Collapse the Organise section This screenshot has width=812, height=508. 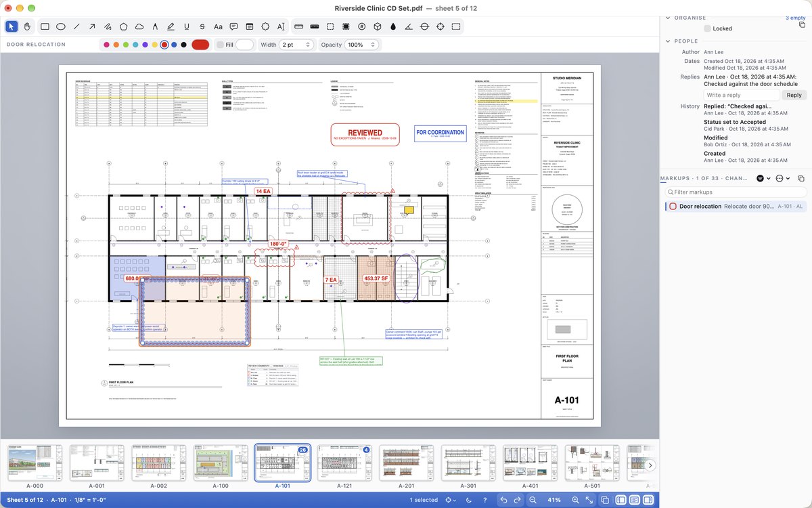pos(668,18)
